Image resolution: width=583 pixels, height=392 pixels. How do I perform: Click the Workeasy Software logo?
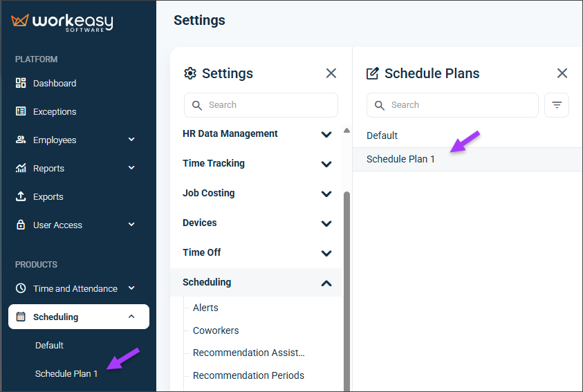point(62,22)
